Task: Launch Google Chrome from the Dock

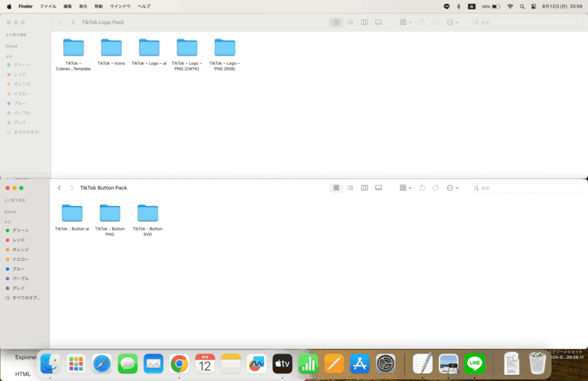Action: pyautogui.click(x=179, y=364)
